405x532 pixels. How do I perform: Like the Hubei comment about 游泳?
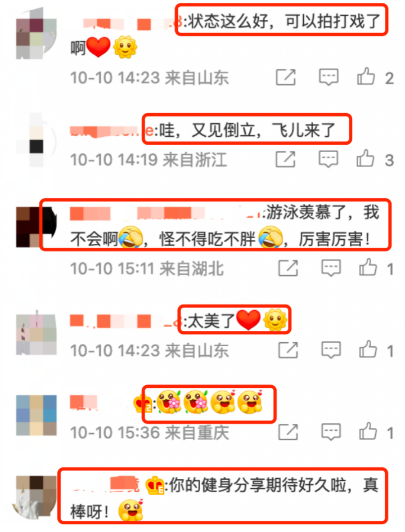point(368,267)
